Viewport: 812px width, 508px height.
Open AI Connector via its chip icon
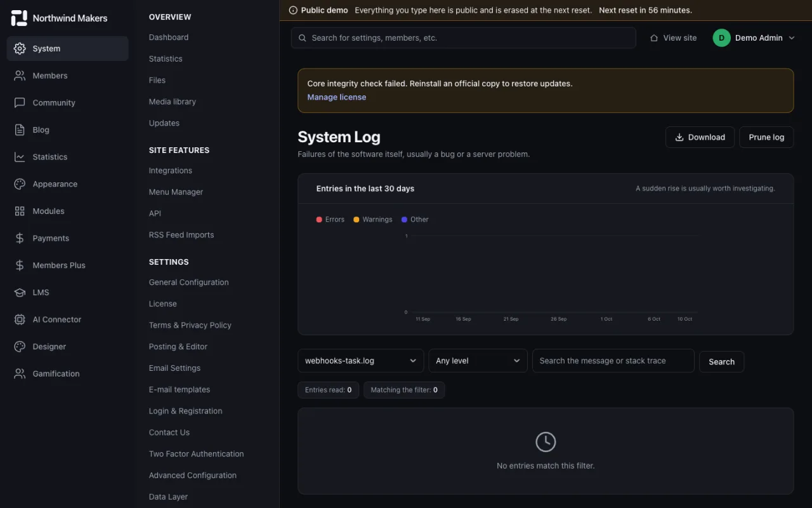point(20,319)
